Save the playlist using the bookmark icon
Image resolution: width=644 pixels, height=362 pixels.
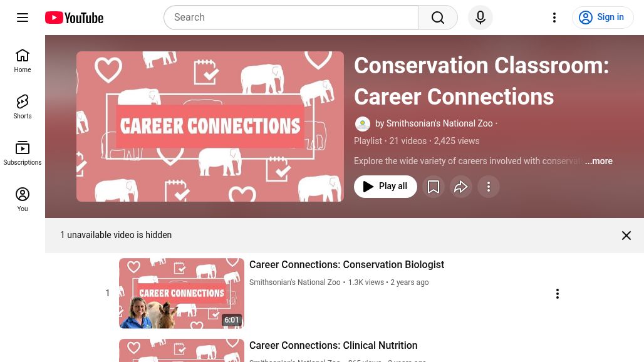pos(434,187)
